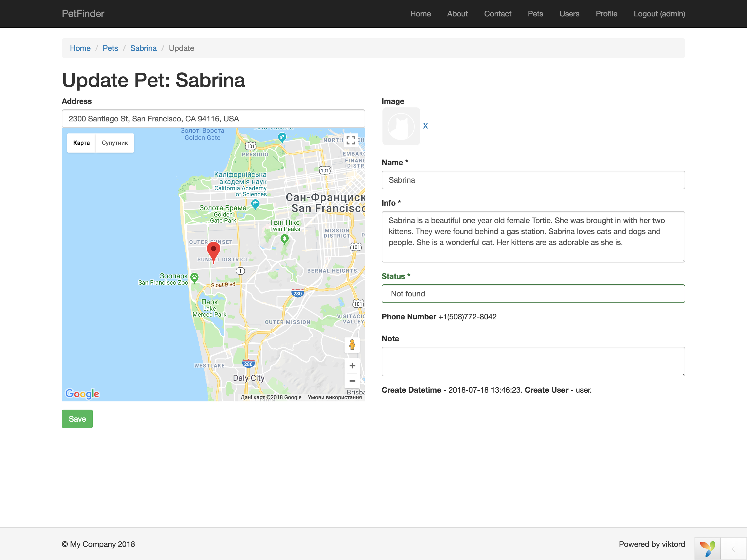Open the About page from the navbar
747x560 pixels.
pyautogui.click(x=457, y=14)
